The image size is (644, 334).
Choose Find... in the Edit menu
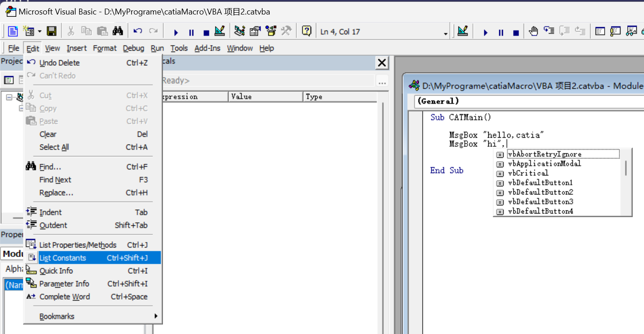[x=93, y=167]
